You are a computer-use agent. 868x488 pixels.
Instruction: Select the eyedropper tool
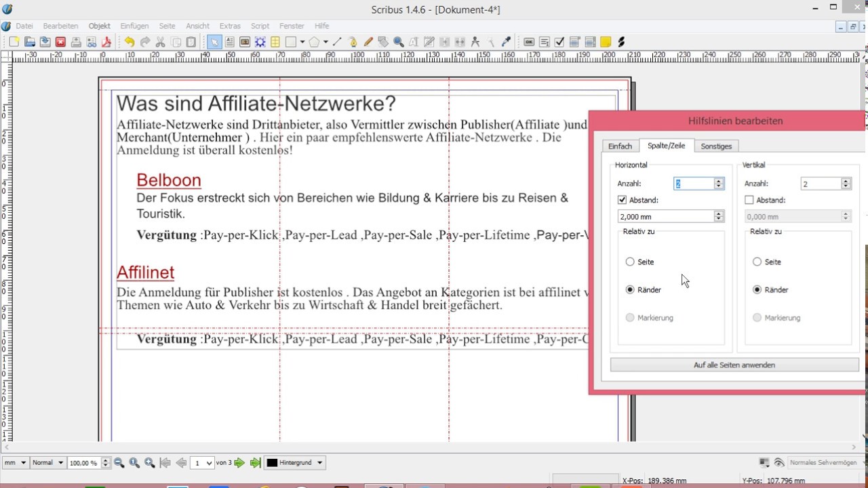pos(506,42)
